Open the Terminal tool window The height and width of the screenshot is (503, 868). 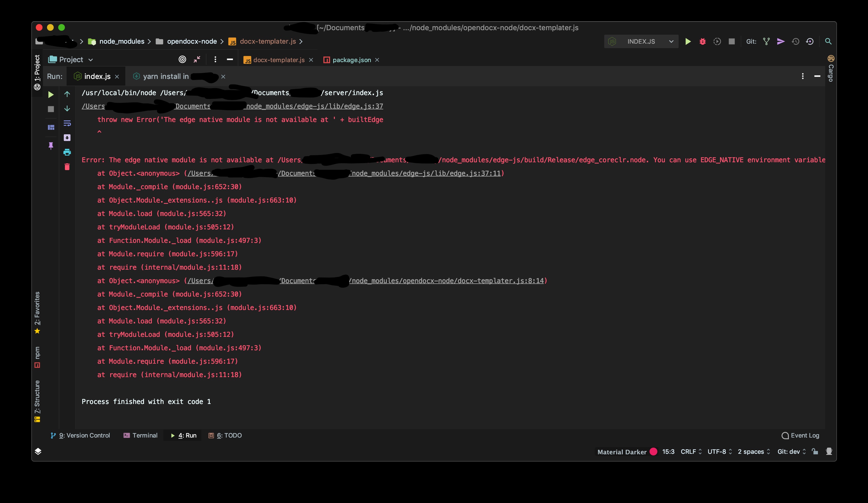point(140,436)
